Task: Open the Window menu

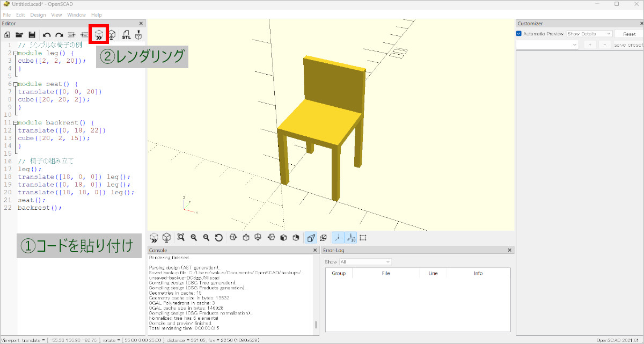Action: 77,15
